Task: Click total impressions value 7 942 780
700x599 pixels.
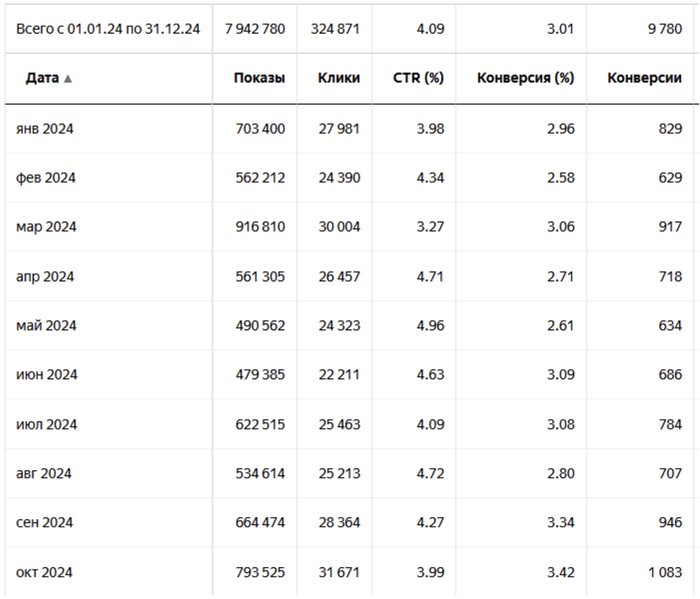Action: [255, 28]
